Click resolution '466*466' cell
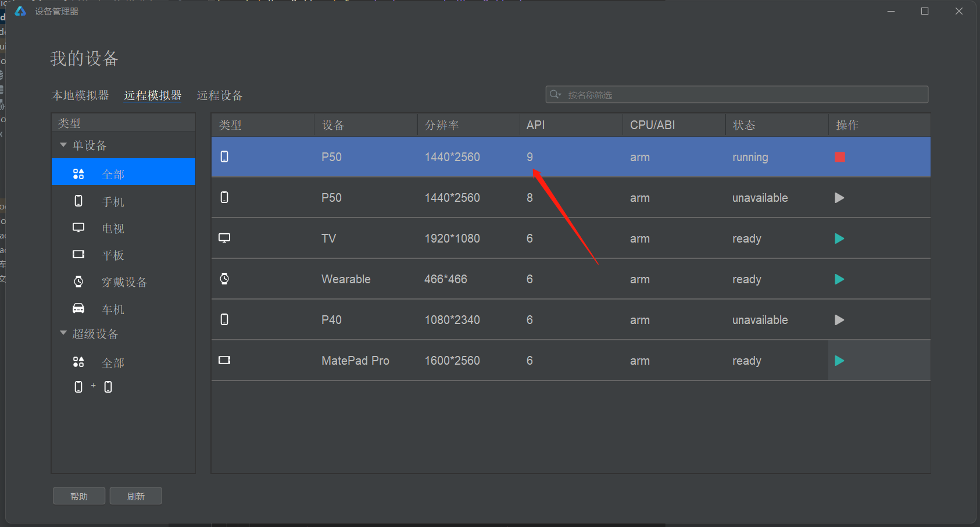 (445, 279)
